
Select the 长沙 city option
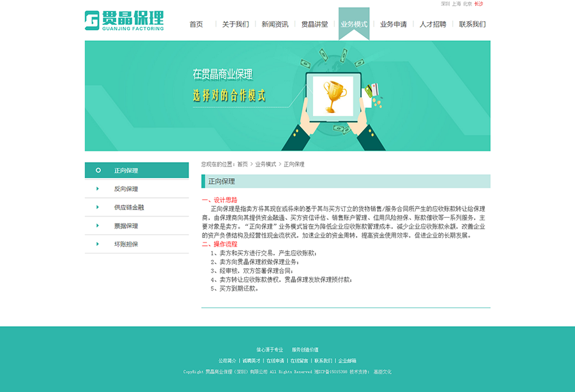pos(479,3)
